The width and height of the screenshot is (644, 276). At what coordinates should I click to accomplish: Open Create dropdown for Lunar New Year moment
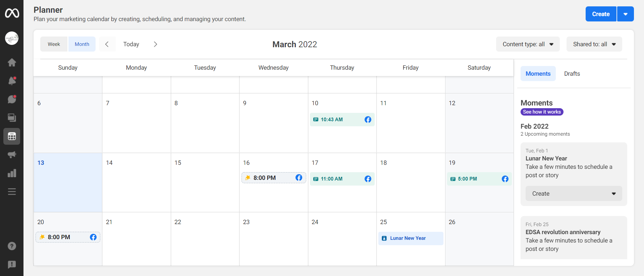click(574, 194)
